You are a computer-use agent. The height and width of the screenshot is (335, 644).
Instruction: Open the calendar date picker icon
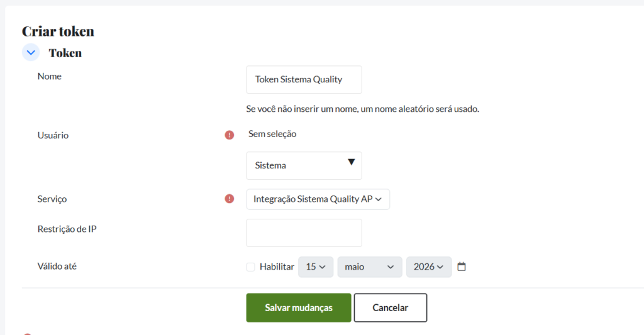tap(462, 266)
